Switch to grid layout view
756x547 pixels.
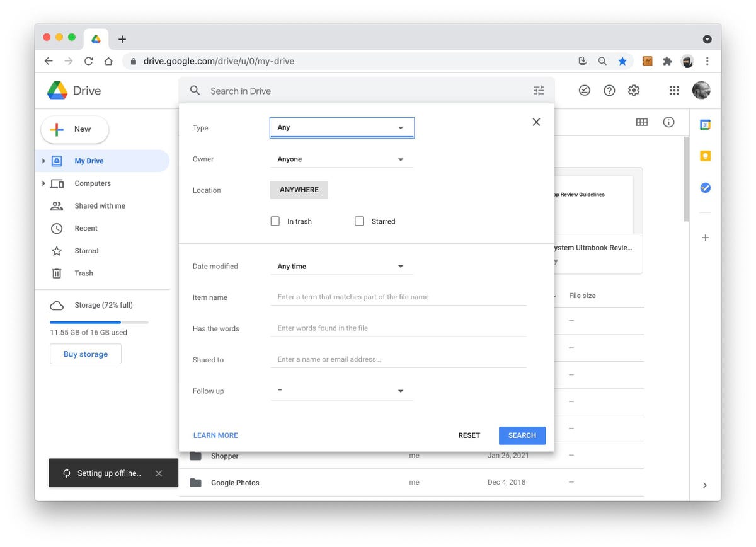[642, 122]
